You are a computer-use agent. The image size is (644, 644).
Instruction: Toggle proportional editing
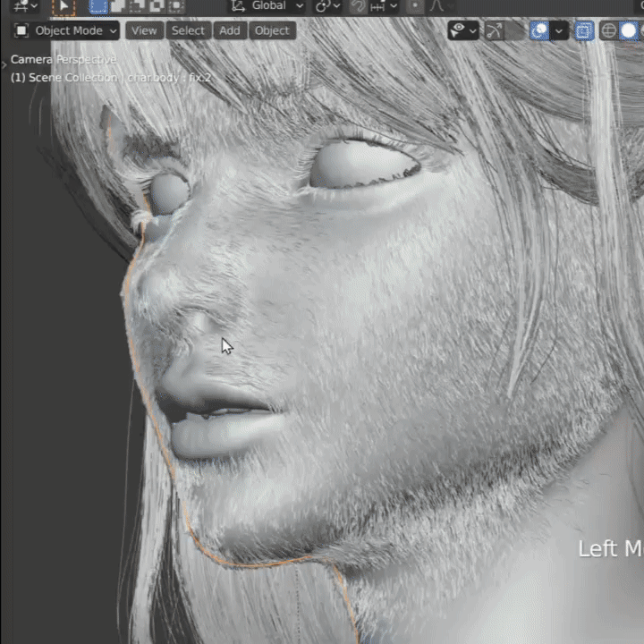pos(415,6)
